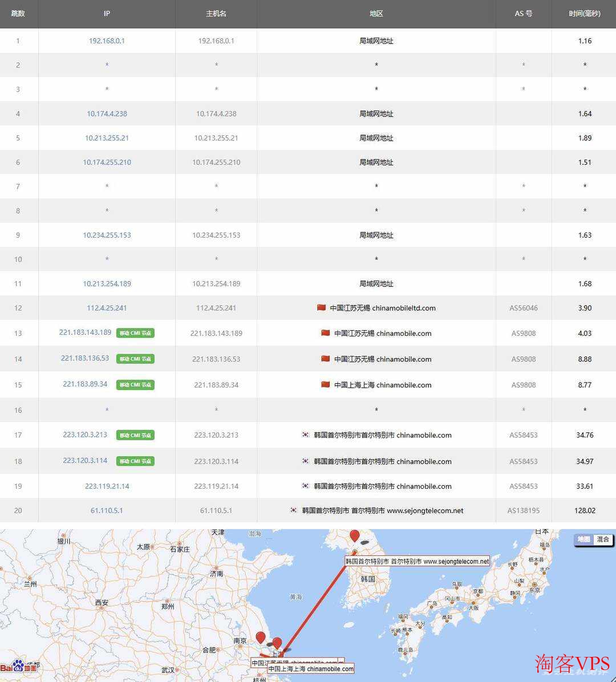Click the China flag icon in hop 13 row
Screen dimensions: 616x682
tap(326, 333)
